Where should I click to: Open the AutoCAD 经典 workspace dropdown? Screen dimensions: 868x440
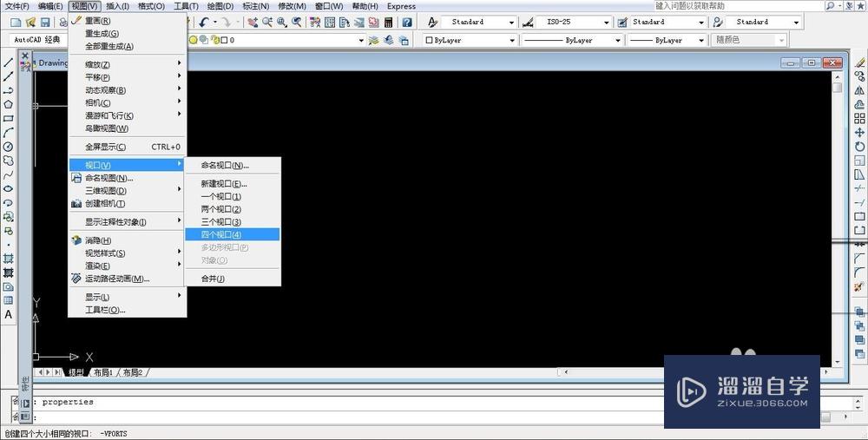[37, 40]
